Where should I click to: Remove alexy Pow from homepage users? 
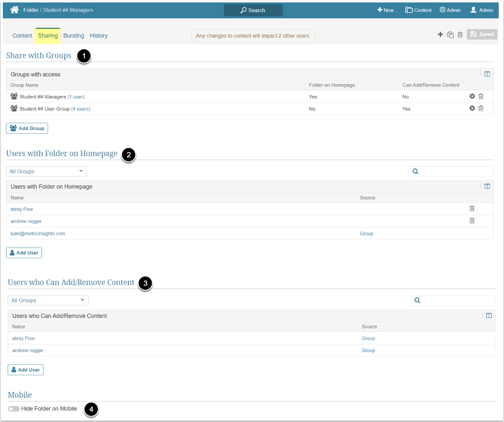point(472,209)
